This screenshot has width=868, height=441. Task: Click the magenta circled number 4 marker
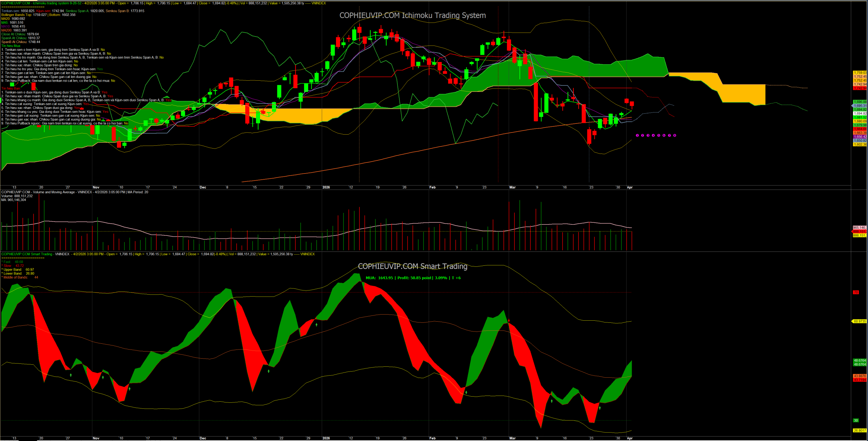pos(653,136)
